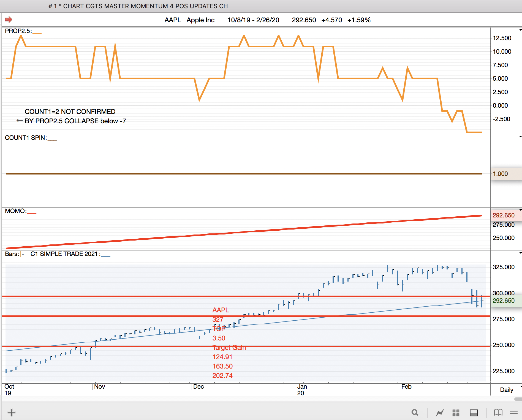
Task: Expand the COUNT1 SPIN pane scale menu arrow
Action: click(520, 137)
